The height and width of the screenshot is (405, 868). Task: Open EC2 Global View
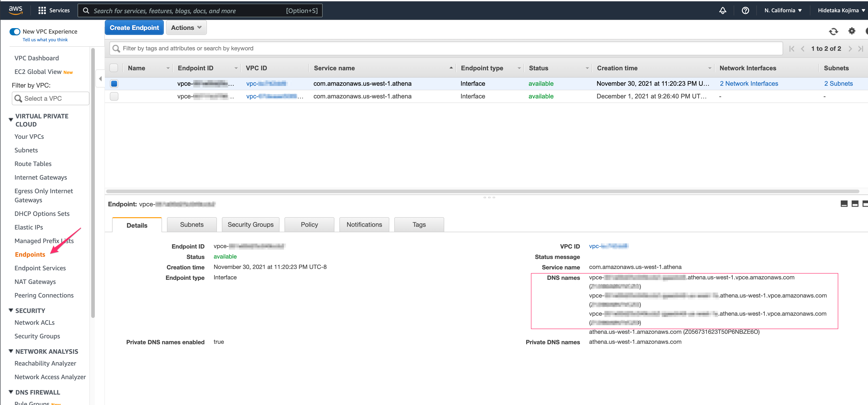(38, 72)
